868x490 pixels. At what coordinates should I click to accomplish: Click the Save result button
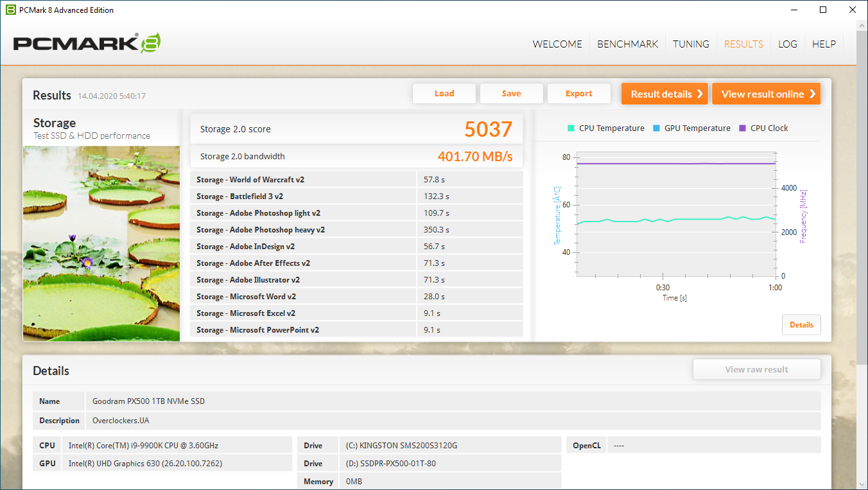pos(512,94)
